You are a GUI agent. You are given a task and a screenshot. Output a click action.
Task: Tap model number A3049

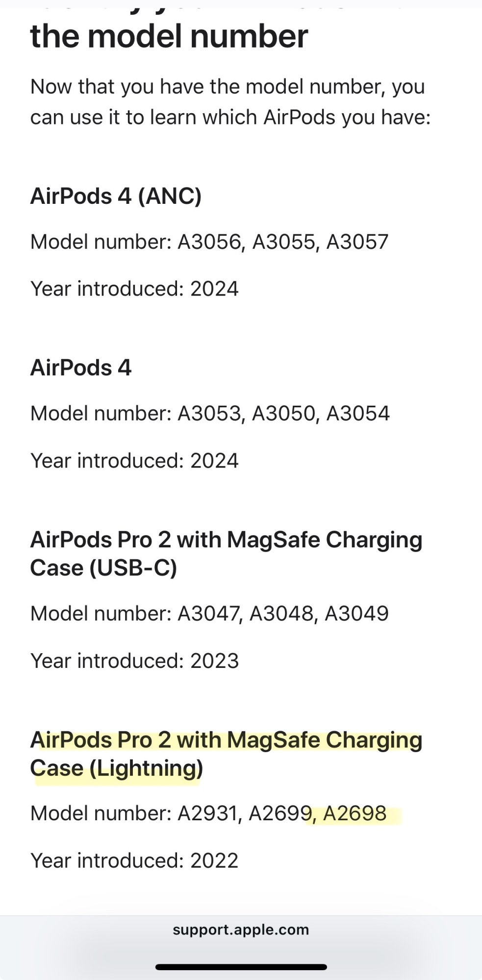click(x=356, y=613)
